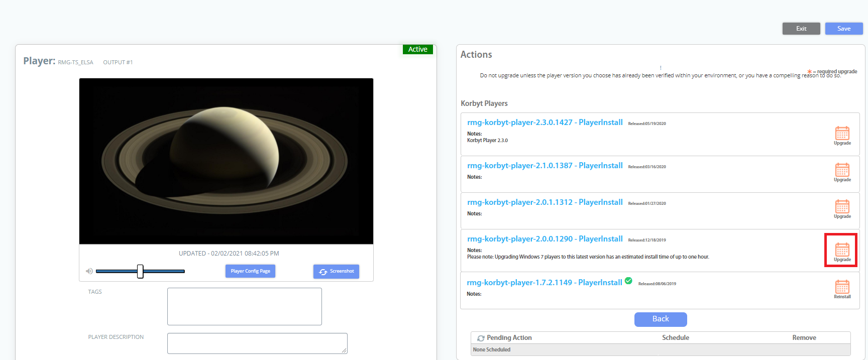The width and height of the screenshot is (868, 360).
Task: Click the Exit button
Action: [801, 29]
